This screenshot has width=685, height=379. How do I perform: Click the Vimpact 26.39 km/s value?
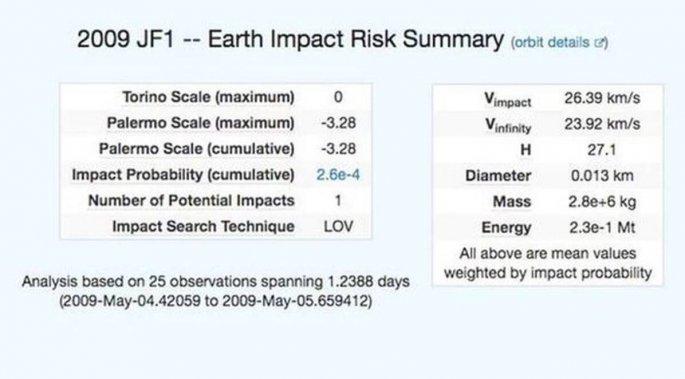point(602,98)
